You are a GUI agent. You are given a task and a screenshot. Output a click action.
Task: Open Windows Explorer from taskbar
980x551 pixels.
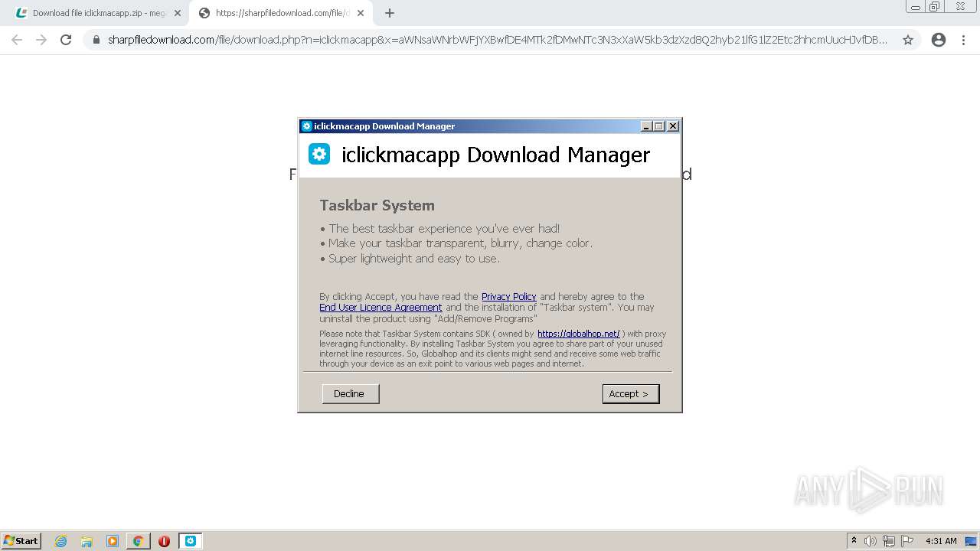87,541
